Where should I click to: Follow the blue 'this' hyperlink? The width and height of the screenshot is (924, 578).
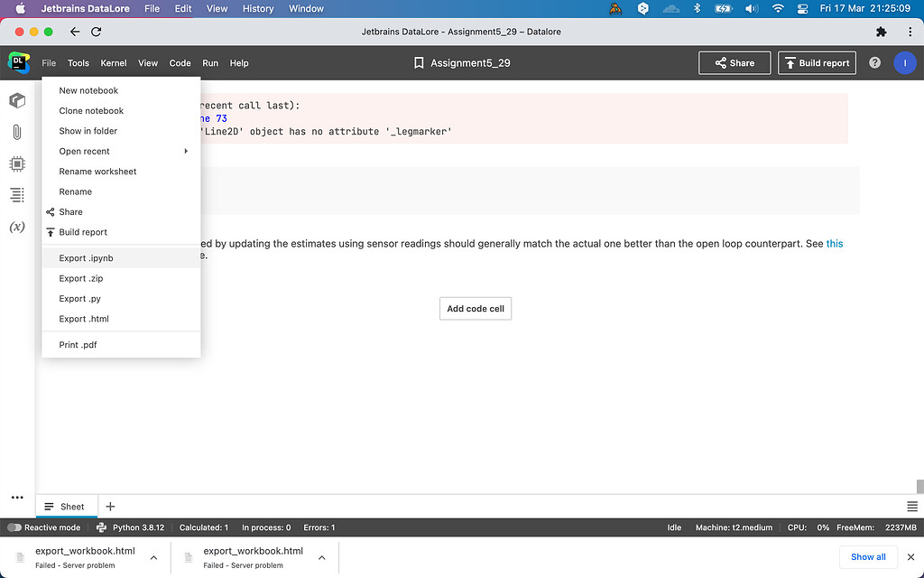pyautogui.click(x=835, y=243)
